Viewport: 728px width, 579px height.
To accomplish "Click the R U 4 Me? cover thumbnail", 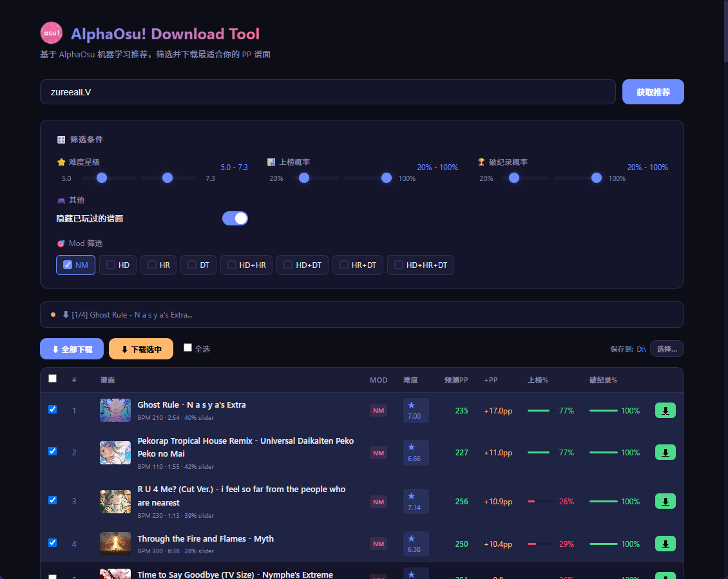I will (115, 502).
